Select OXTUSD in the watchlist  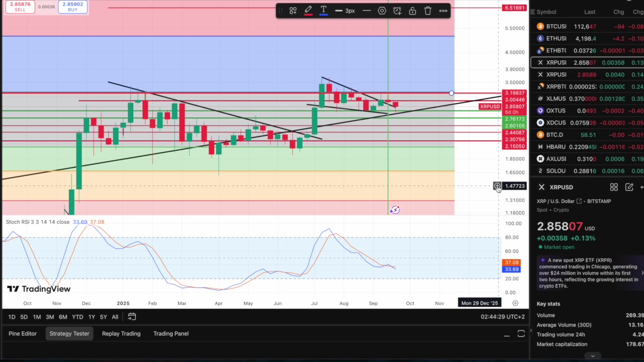tap(587, 111)
